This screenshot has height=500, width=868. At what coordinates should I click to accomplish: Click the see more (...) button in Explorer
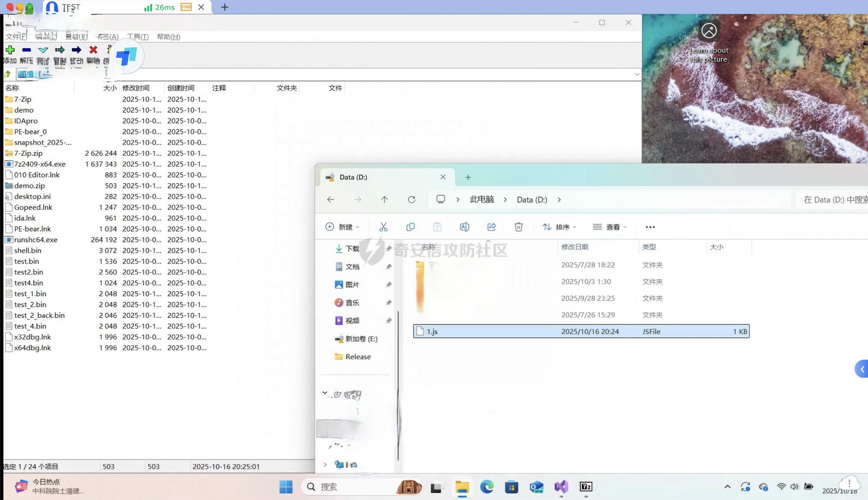(x=650, y=227)
